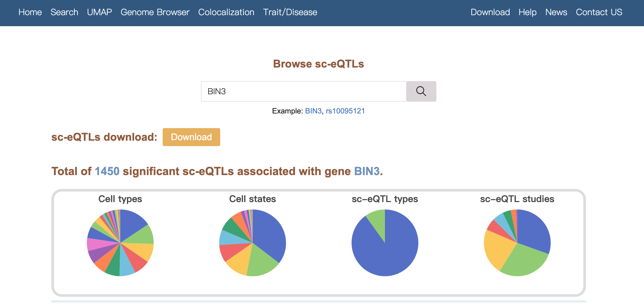This screenshot has width=644, height=305.
Task: Click the Cell states pie chart
Action: 252,243
